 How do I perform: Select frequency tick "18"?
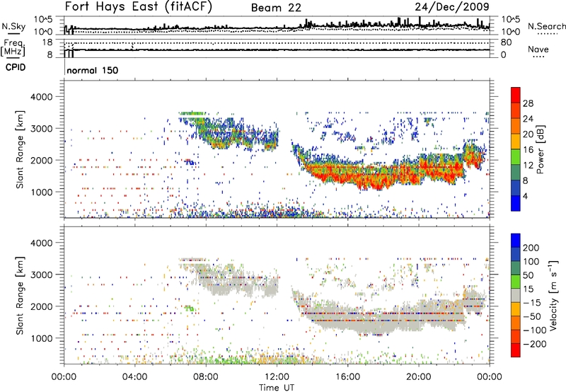click(47, 42)
